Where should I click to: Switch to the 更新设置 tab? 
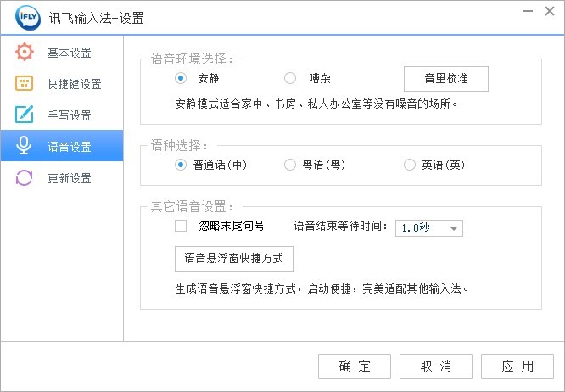click(69, 178)
